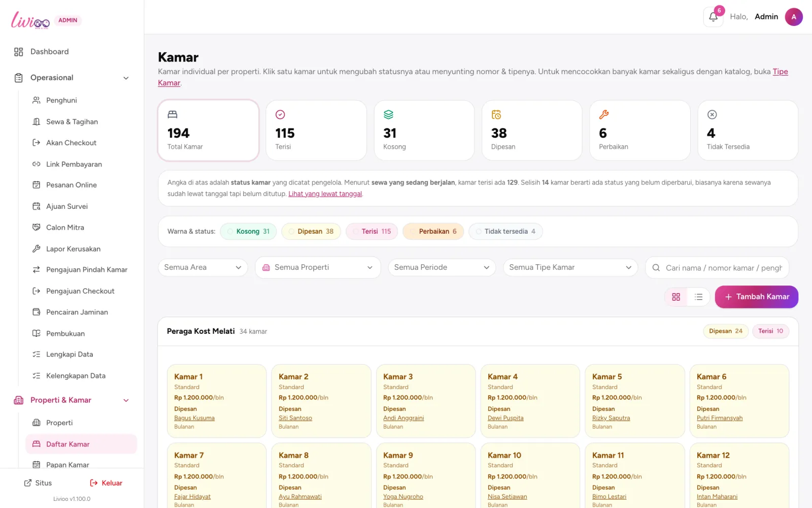Click the Akan Checkout icon
This screenshot has height=508, width=812.
tap(37, 143)
